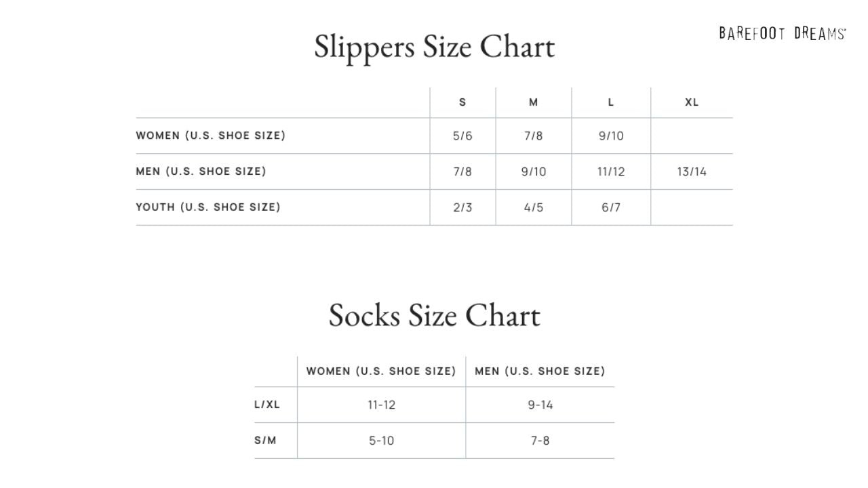Select the S/M socks row label
The width and height of the screenshot is (868, 488).
point(266,441)
